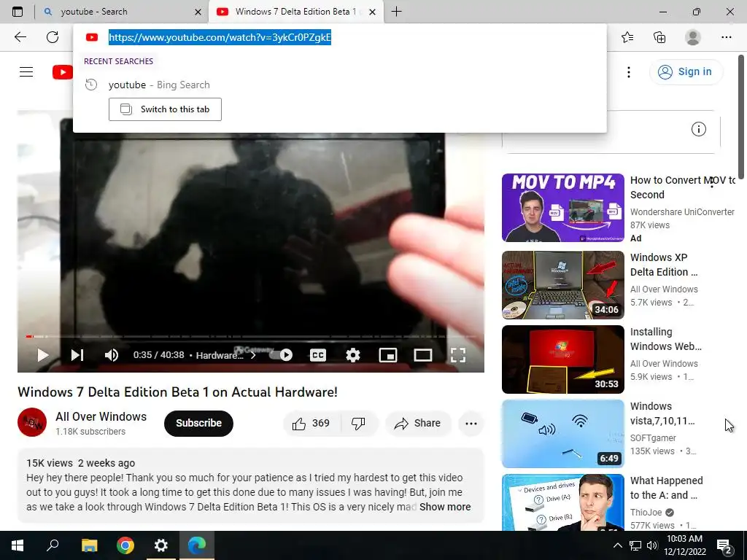Seek on the video progress bar
The height and width of the screenshot is (560, 747).
coord(251,337)
